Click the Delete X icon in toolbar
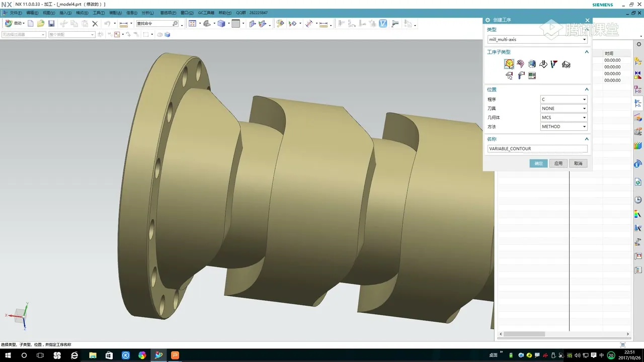Screen dimensions: 644x362 pyautogui.click(x=95, y=24)
